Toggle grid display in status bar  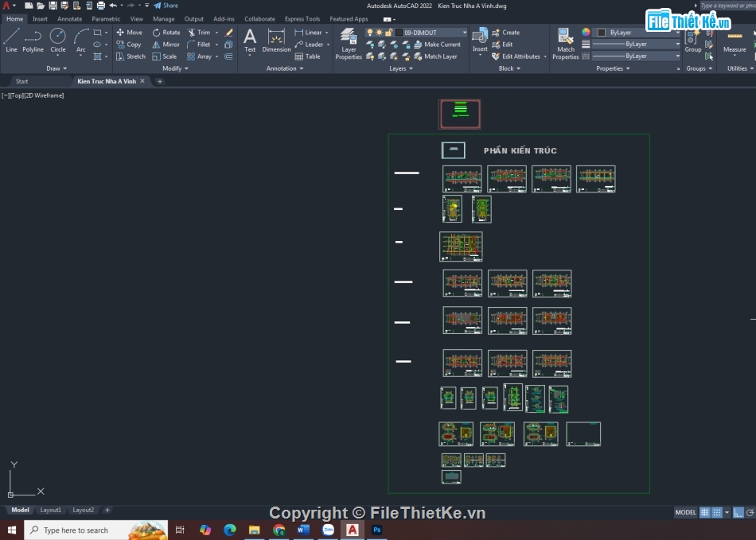704,512
